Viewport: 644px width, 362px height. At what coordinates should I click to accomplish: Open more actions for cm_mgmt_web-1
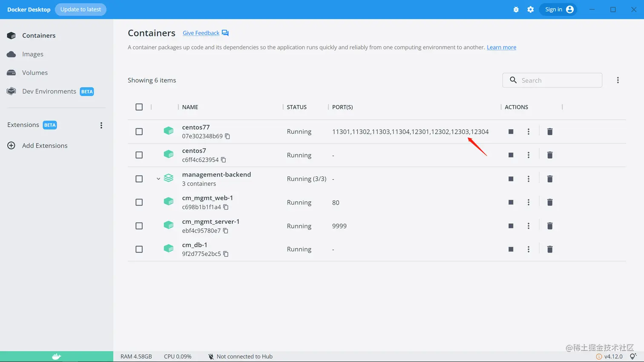point(529,202)
